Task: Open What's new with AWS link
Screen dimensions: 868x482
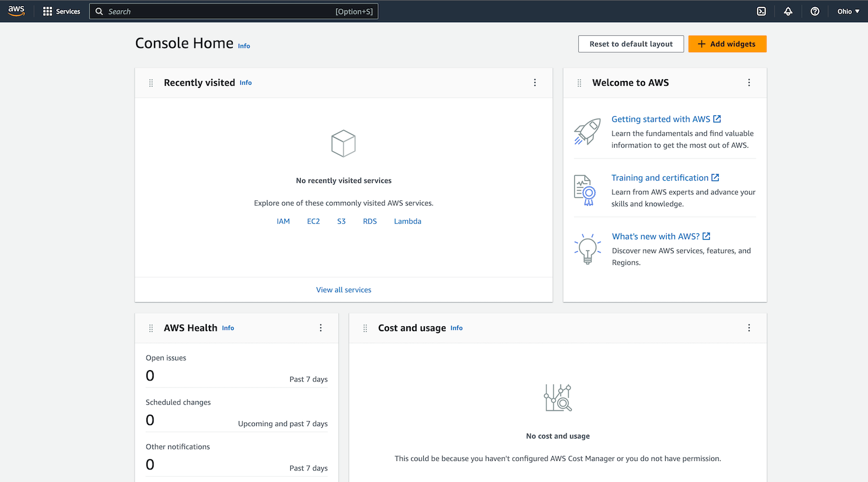Action: click(656, 236)
